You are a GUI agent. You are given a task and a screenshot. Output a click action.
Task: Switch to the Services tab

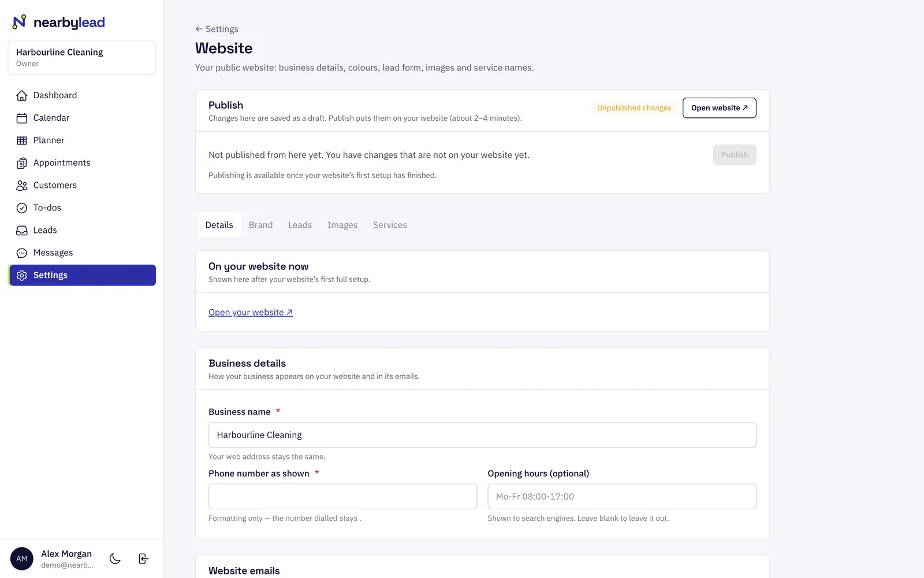tap(390, 225)
